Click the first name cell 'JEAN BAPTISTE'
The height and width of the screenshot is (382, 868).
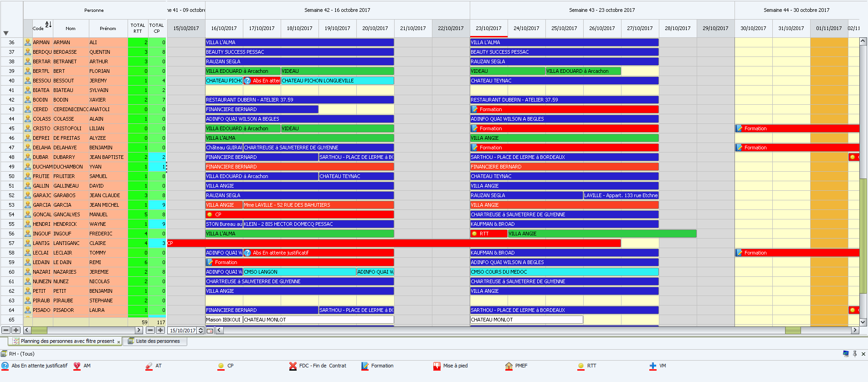tap(108, 157)
